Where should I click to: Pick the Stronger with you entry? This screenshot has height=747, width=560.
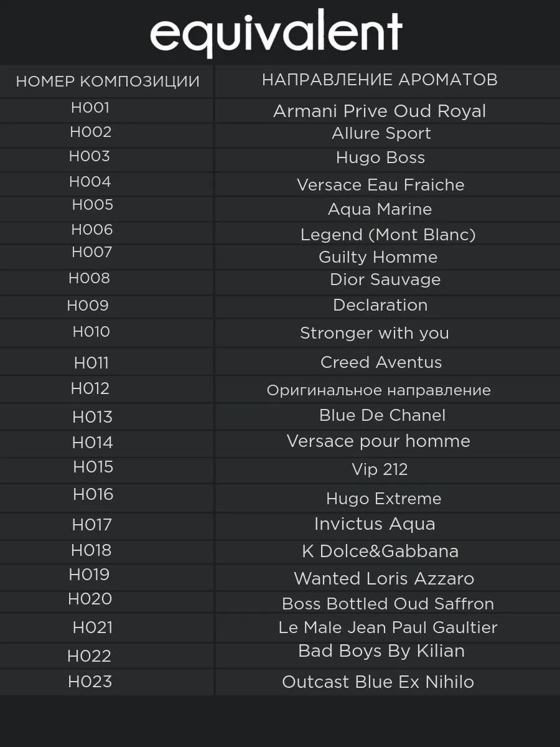[x=375, y=333]
